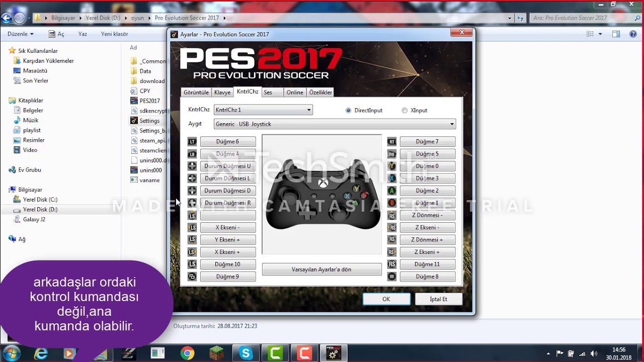Switch to the Klavye tab
The width and height of the screenshot is (644, 362).
(x=222, y=93)
